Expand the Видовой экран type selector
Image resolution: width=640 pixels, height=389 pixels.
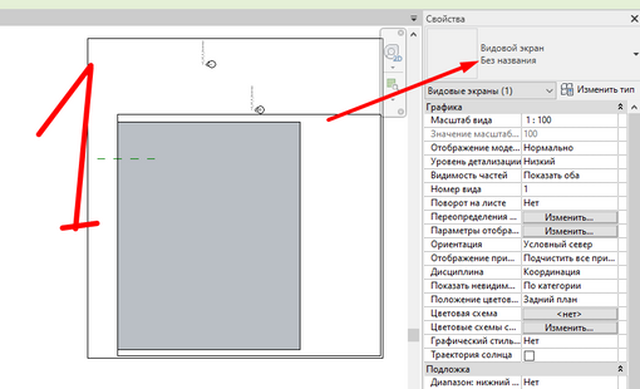635,54
